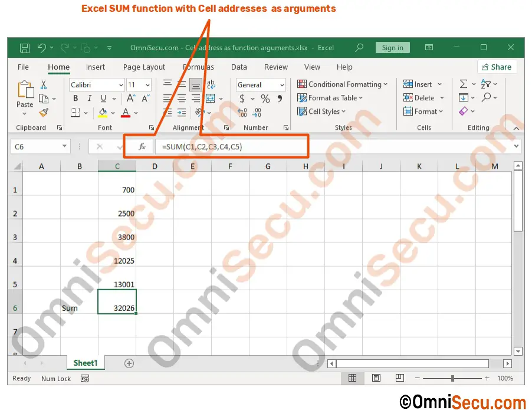
Task: Apply percent style format
Action: point(265,99)
